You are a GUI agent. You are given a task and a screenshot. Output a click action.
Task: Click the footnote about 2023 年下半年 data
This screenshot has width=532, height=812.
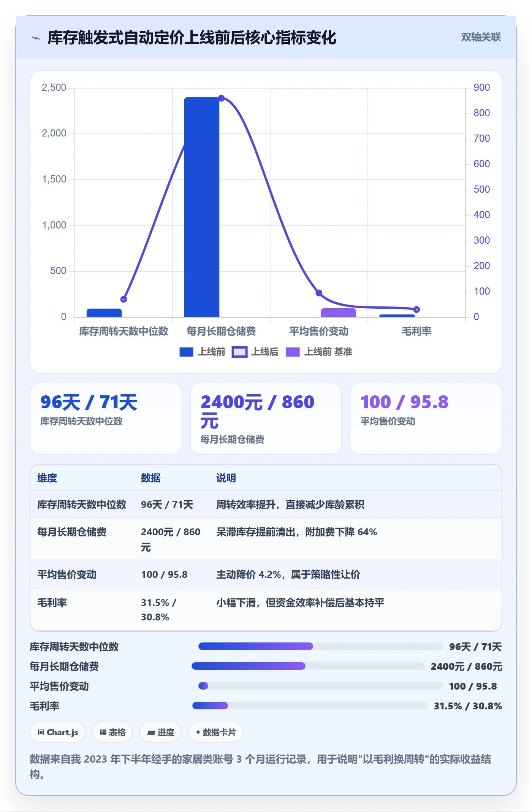coord(260,767)
